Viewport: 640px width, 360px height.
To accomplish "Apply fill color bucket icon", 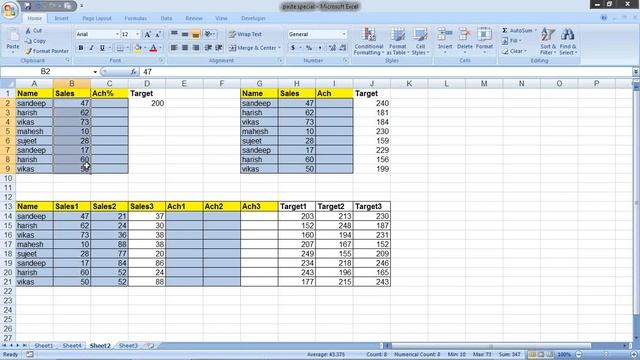I will (x=138, y=48).
